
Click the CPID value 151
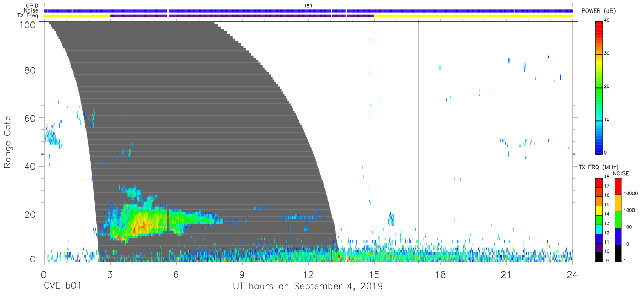coord(308,5)
